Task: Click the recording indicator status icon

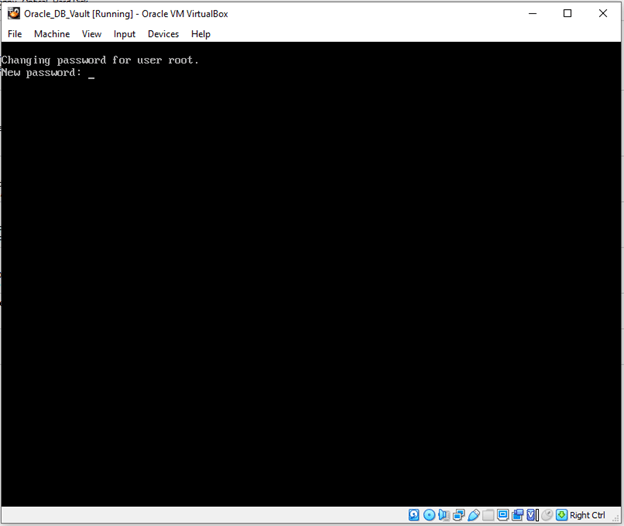Action: tap(517, 515)
